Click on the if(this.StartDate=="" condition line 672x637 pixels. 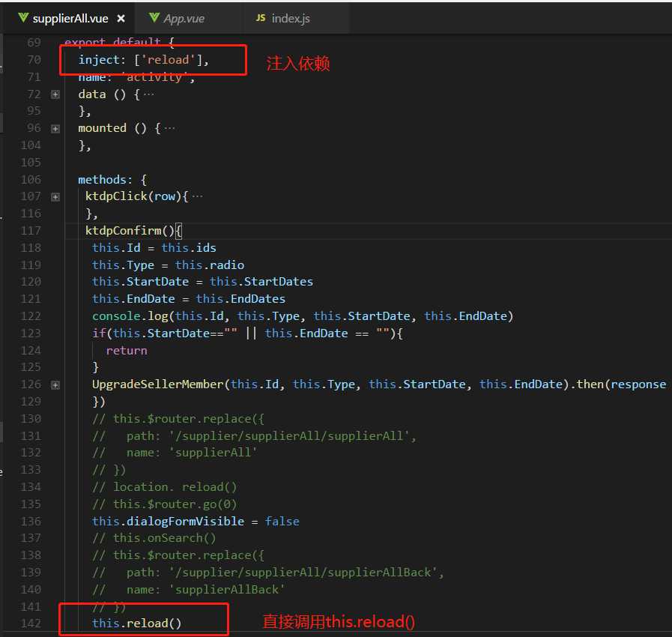click(x=247, y=333)
